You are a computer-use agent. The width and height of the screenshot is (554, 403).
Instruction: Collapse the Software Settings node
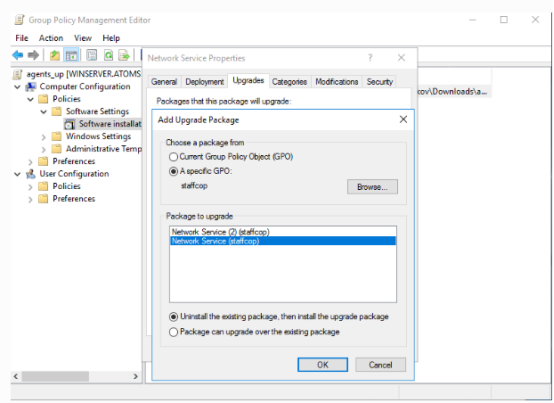click(43, 112)
